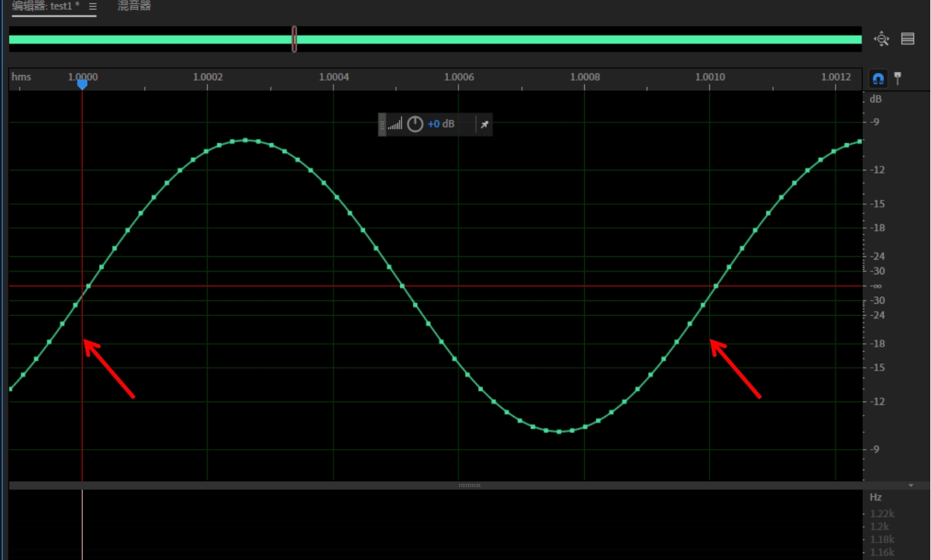Click the spectral display divider grip

[469, 486]
